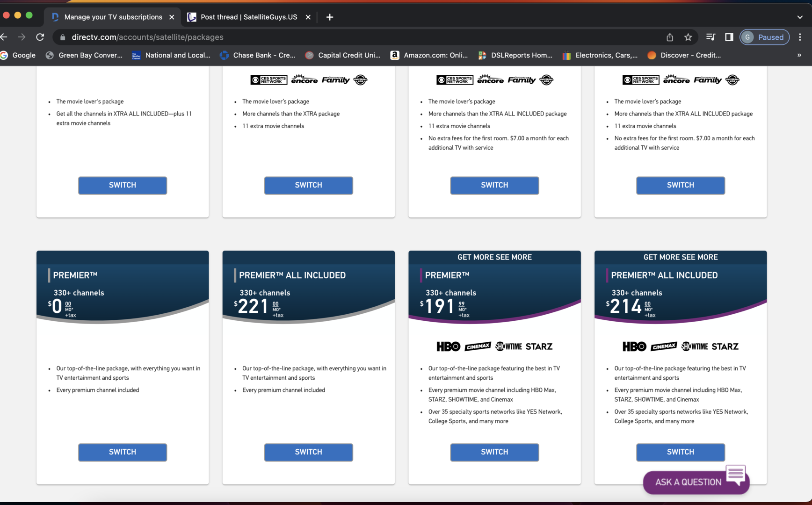This screenshot has height=505, width=812.
Task: Click ASK A QUESTION chat button
Action: coord(696,482)
